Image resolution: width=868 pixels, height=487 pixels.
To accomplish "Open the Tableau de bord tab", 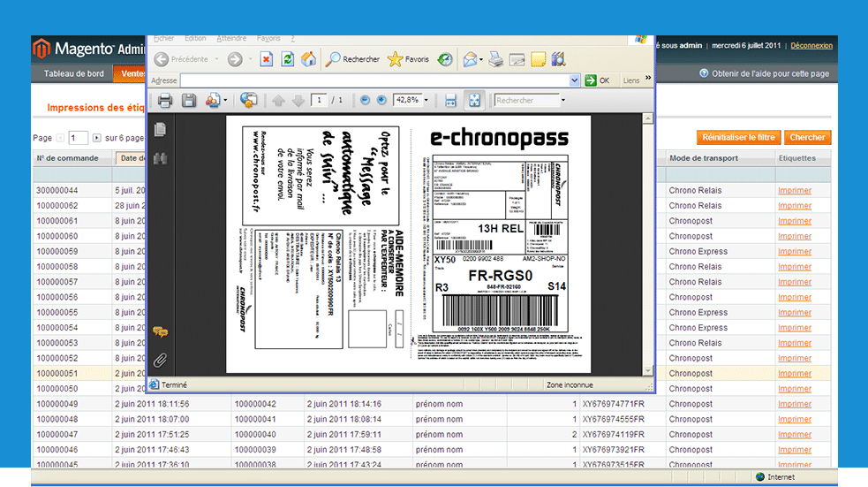I will coord(73,73).
